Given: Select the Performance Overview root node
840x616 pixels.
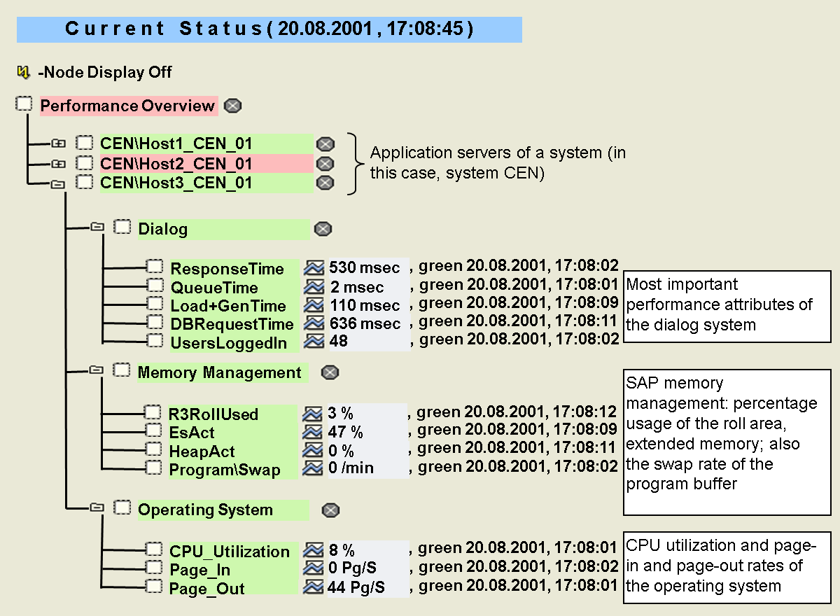Looking at the screenshot, I should coord(127,106).
